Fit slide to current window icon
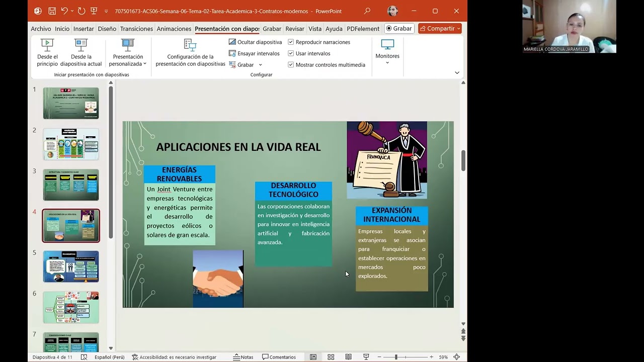The width and height of the screenshot is (644, 362). point(457,357)
